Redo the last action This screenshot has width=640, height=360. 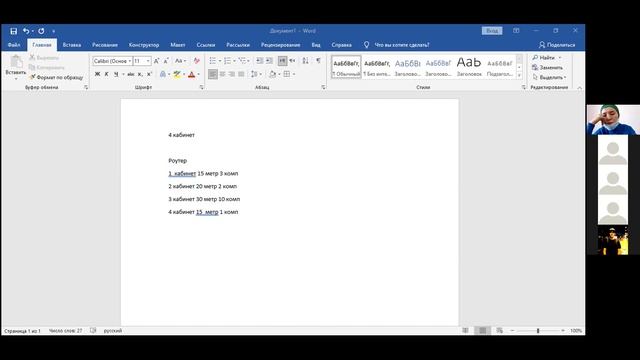[x=41, y=31]
